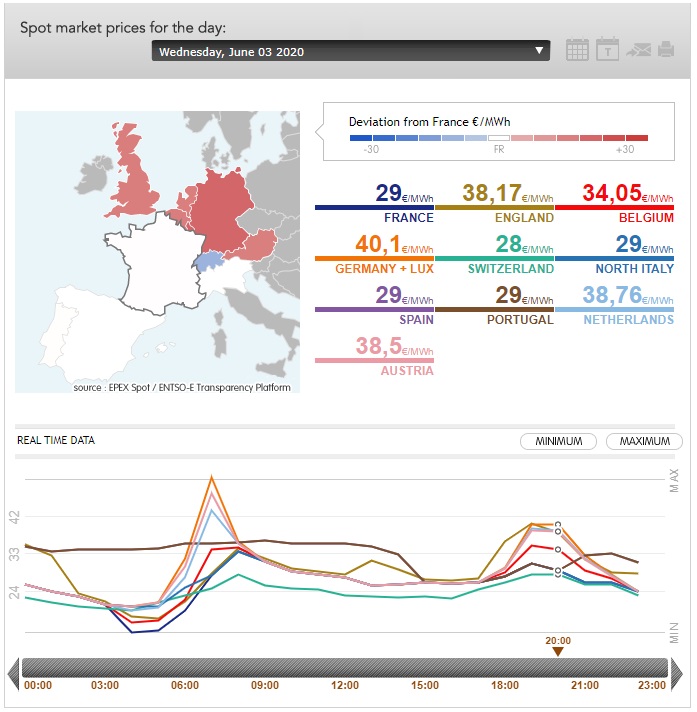Viewport: 697px width, 712px height.
Task: Click France on the map
Action: click(159, 263)
